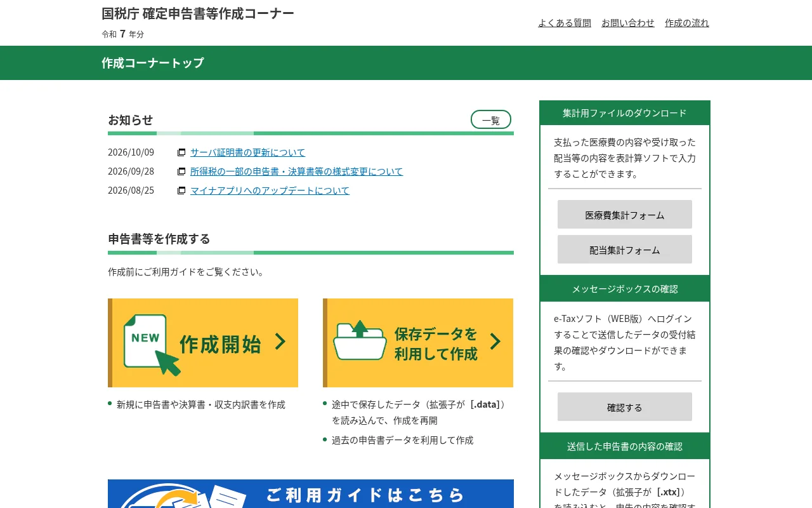Click the 申告書等を作成する heading
The width and height of the screenshot is (812, 508).
click(159, 239)
